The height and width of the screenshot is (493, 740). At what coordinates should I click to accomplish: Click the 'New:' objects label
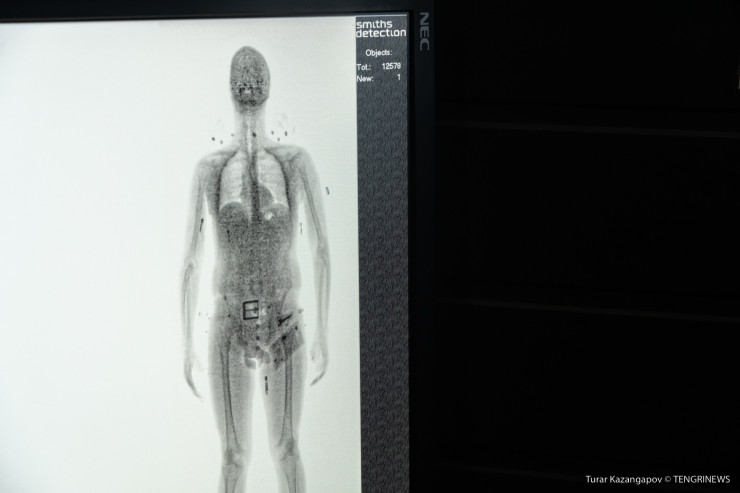(366, 77)
